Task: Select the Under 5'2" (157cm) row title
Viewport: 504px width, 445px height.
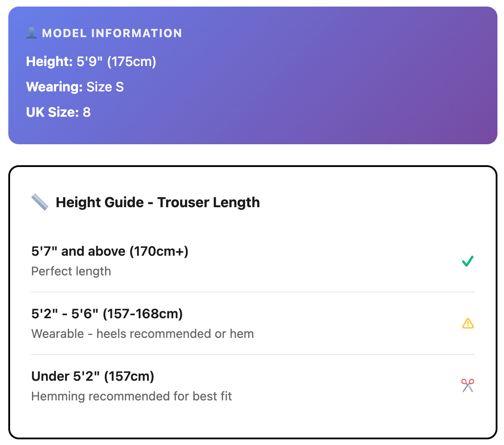Action: (93, 376)
